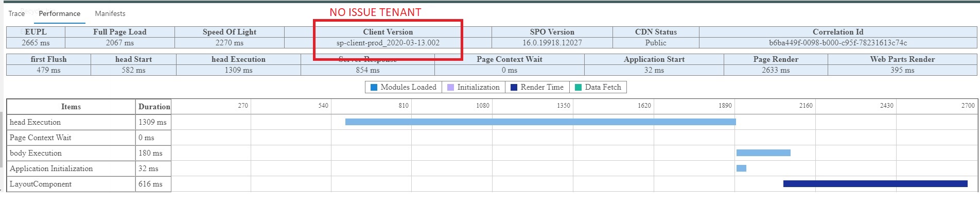Click the Render Time legend color square

[514, 88]
